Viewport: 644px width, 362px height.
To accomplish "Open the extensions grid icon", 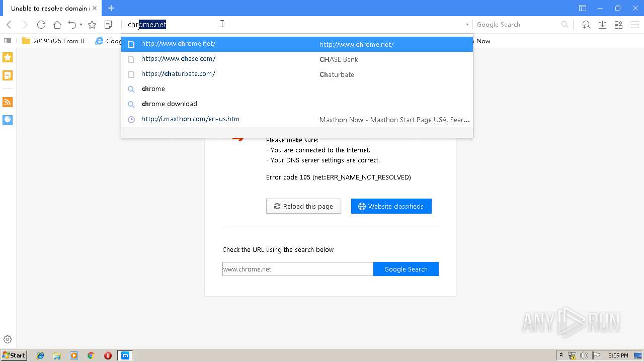I will point(618,25).
